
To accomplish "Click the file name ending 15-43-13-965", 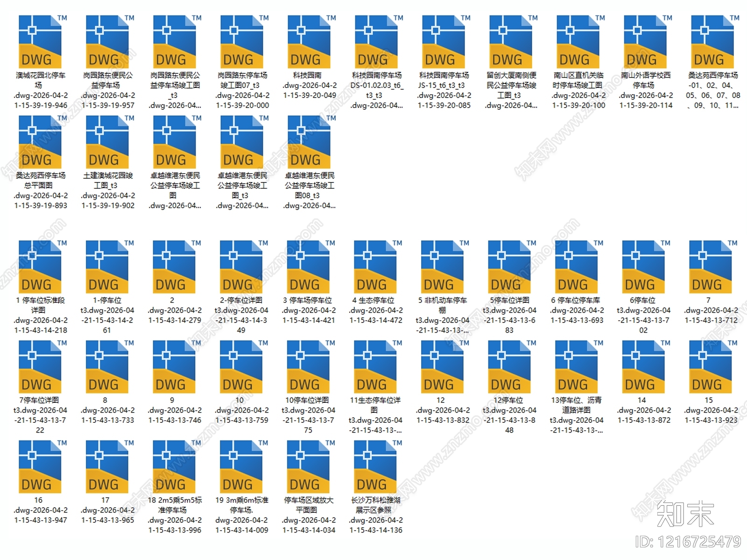I will pos(107,510).
